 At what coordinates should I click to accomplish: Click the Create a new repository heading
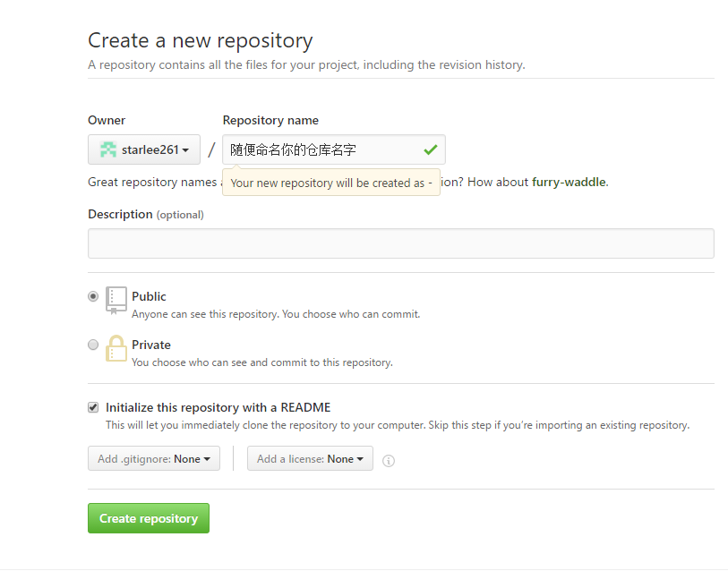pyautogui.click(x=200, y=40)
